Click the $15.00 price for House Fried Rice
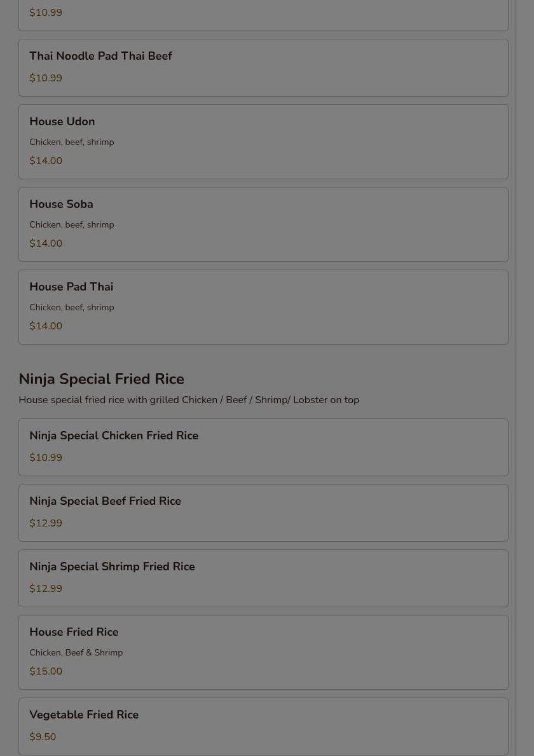The image size is (534, 756). click(x=46, y=671)
